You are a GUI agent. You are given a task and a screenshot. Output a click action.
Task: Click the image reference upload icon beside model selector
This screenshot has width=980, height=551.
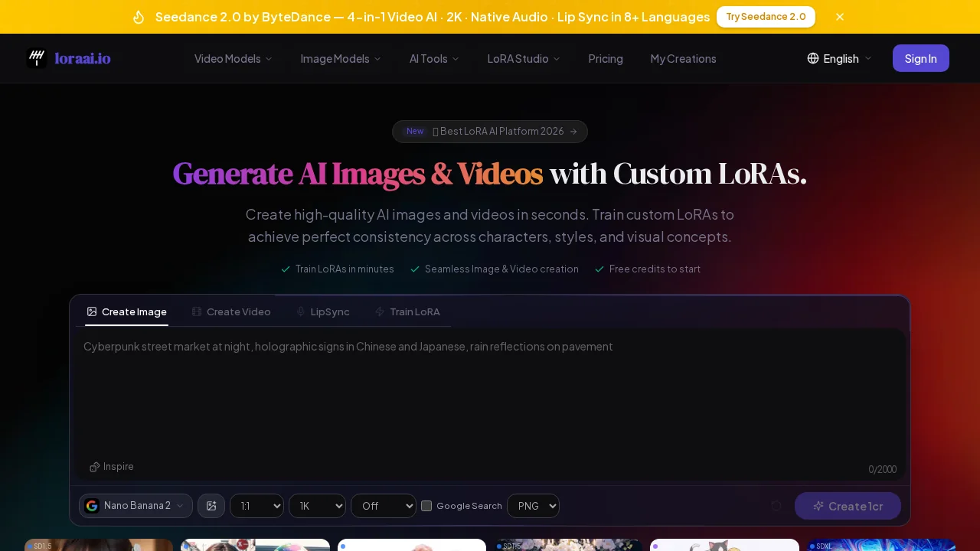211,506
